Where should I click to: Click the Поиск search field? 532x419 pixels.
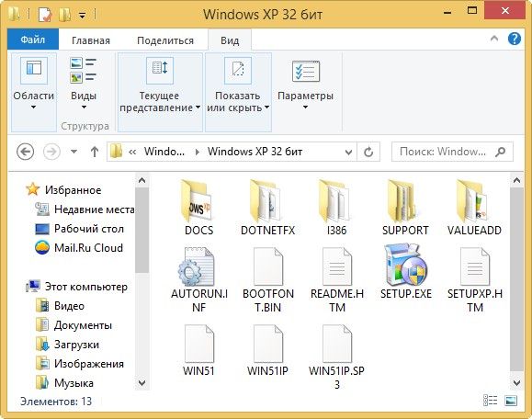(x=452, y=152)
